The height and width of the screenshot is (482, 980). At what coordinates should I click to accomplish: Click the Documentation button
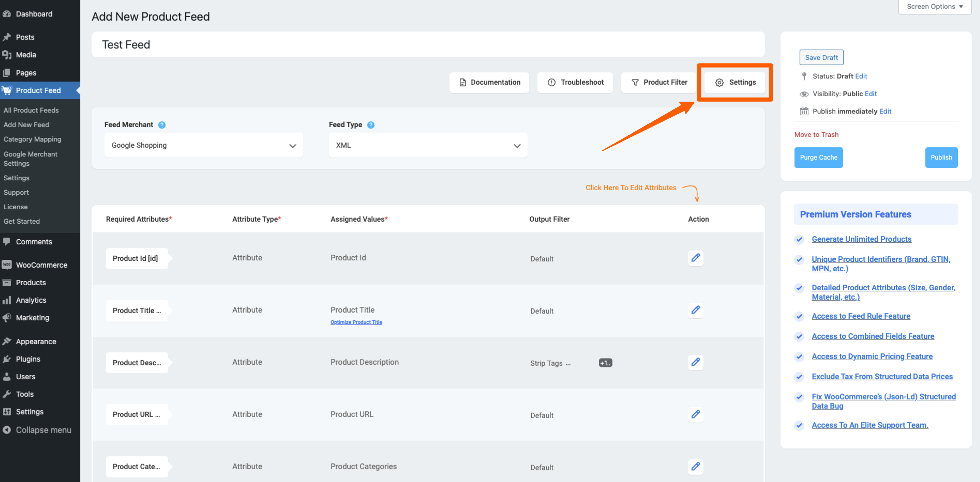coord(489,82)
